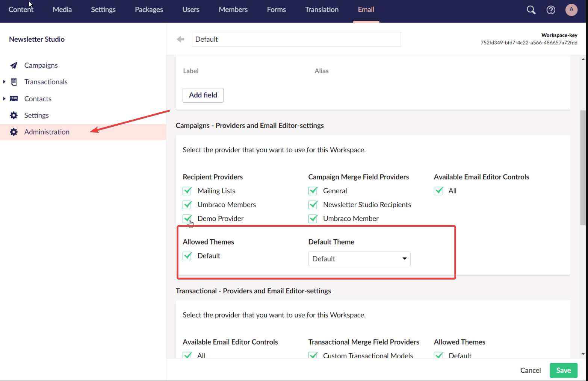Open the Packages section

149,10
